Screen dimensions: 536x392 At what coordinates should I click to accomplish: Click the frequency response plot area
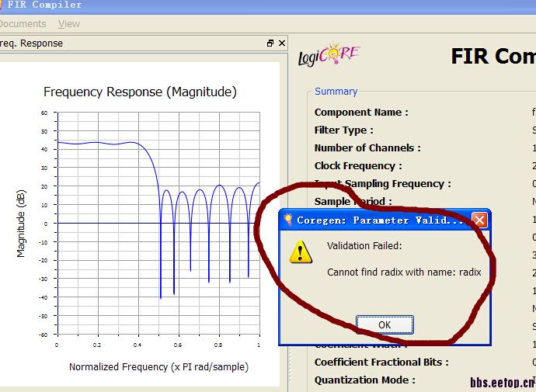[x=158, y=223]
